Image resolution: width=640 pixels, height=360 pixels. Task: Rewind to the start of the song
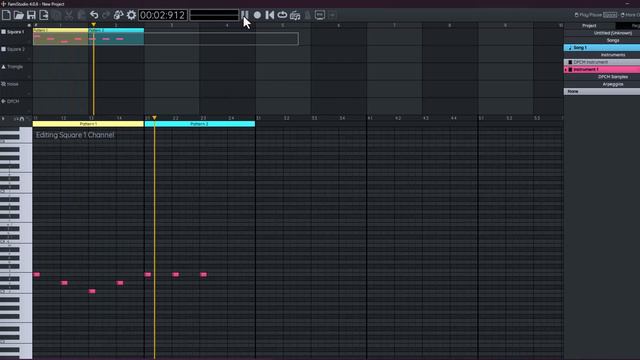tap(270, 15)
